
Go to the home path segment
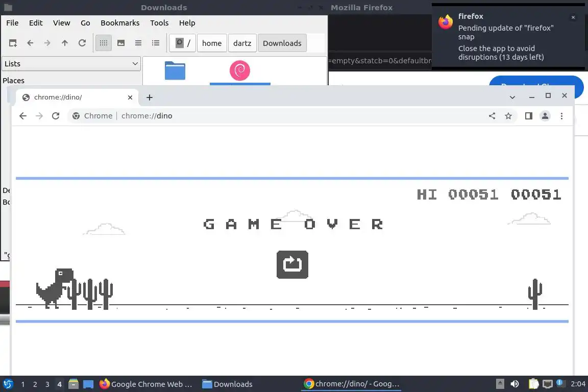(x=212, y=43)
